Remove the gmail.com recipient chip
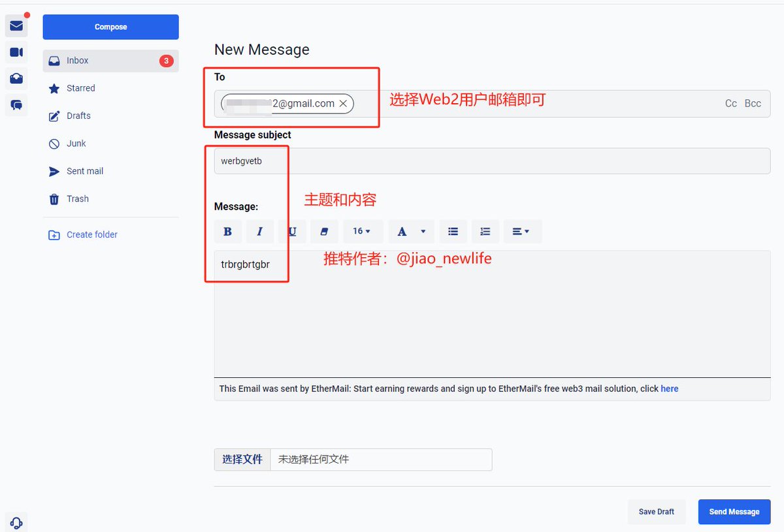The height and width of the screenshot is (532, 784). 343,104
